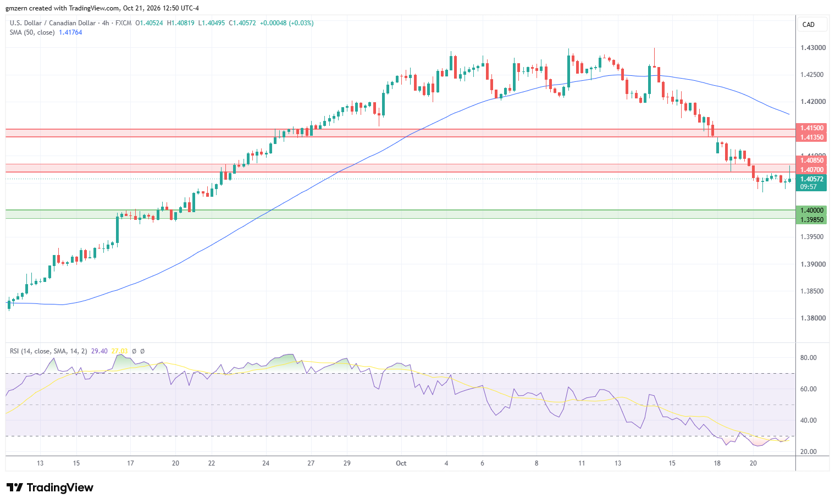Click the 40.00 level on RSI axis
Image resolution: width=835 pixels, height=504 pixels.
pyautogui.click(x=808, y=420)
